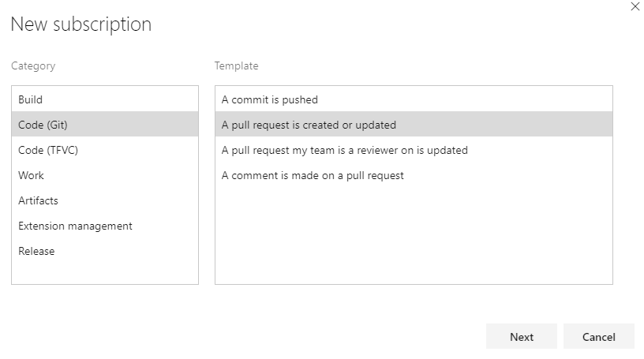Proceed to the next subscription step
644x359 pixels.
coord(522,337)
